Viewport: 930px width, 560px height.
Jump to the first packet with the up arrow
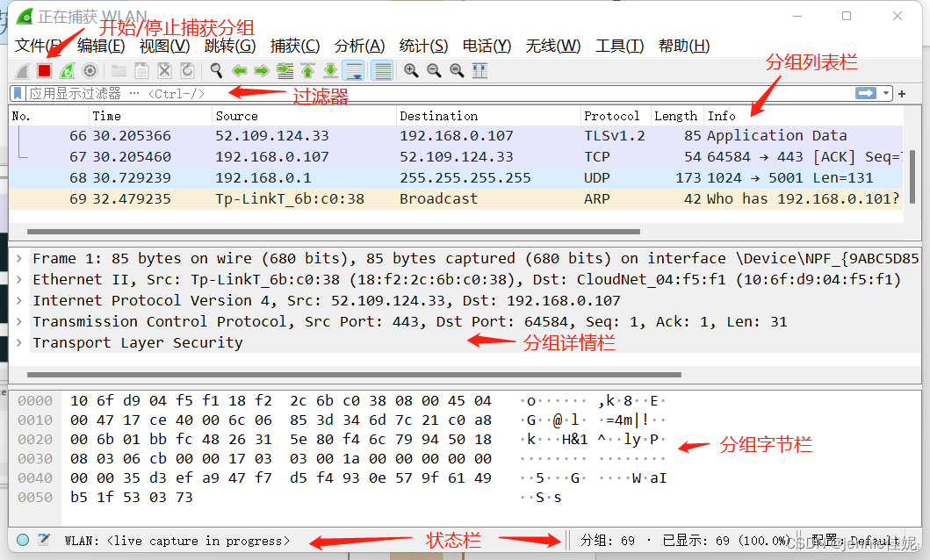coord(308,71)
